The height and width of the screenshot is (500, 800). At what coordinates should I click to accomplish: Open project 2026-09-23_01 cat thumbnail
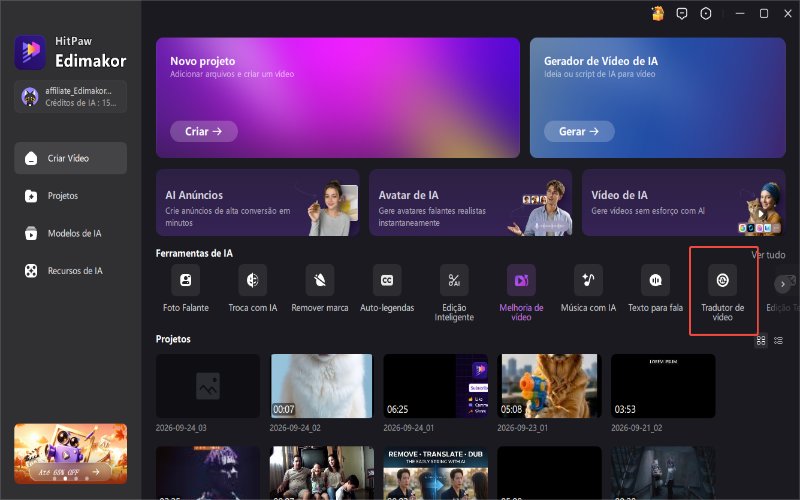[549, 386]
